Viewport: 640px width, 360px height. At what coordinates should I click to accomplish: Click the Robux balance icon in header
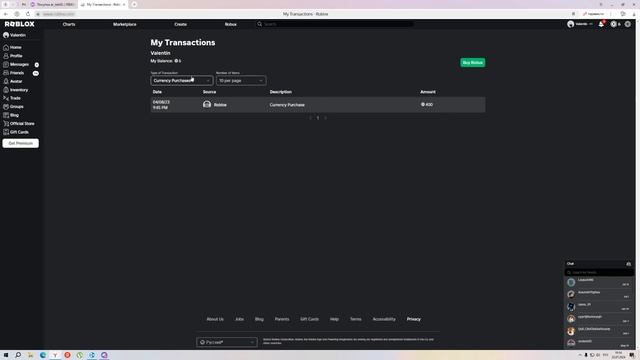pos(613,24)
